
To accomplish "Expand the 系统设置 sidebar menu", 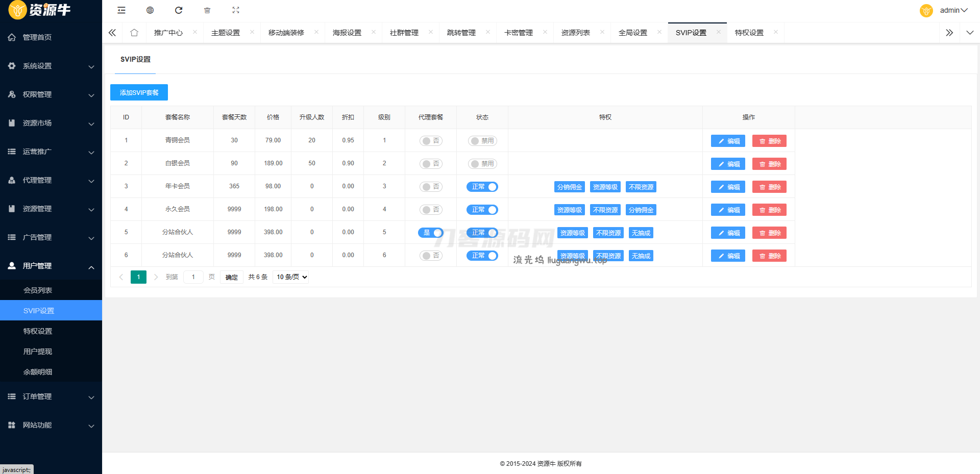I will click(x=51, y=66).
